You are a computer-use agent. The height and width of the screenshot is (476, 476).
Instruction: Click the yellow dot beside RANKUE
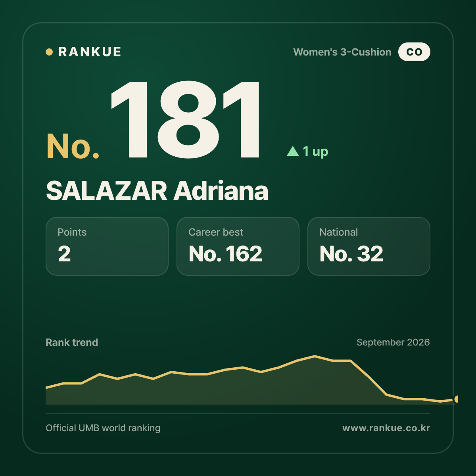click(x=49, y=52)
